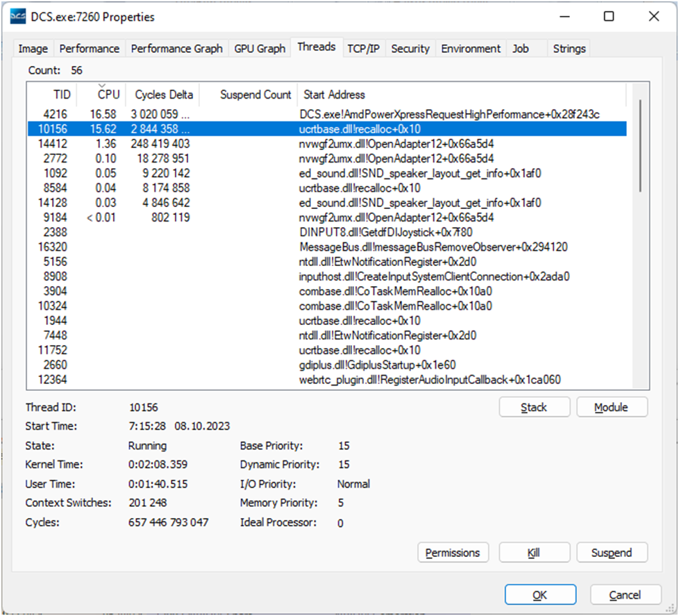Click the CPU value 0.10
Viewport: 679px width, 616px height.
[x=106, y=158]
